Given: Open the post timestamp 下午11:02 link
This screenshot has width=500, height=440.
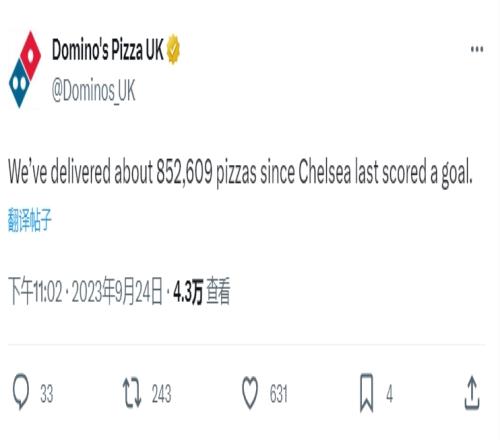Looking at the screenshot, I should pyautogui.click(x=35, y=291).
